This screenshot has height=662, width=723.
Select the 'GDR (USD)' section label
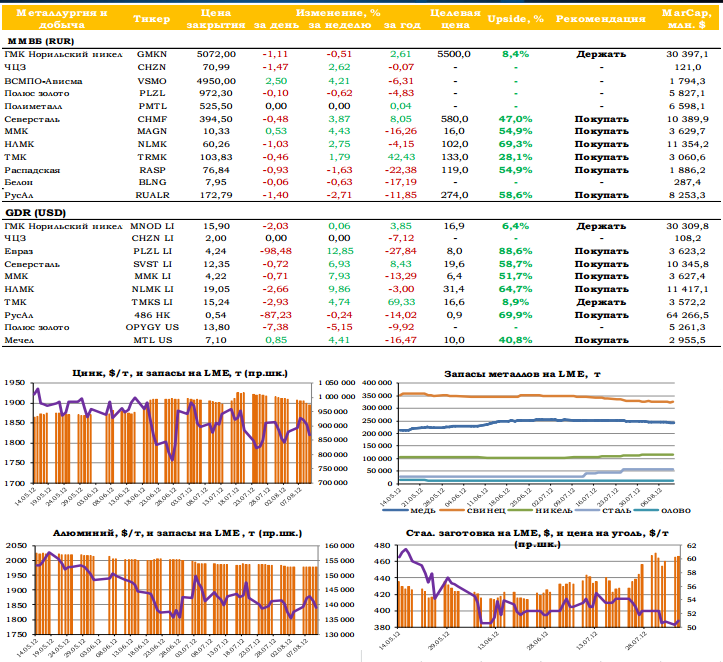(36, 213)
